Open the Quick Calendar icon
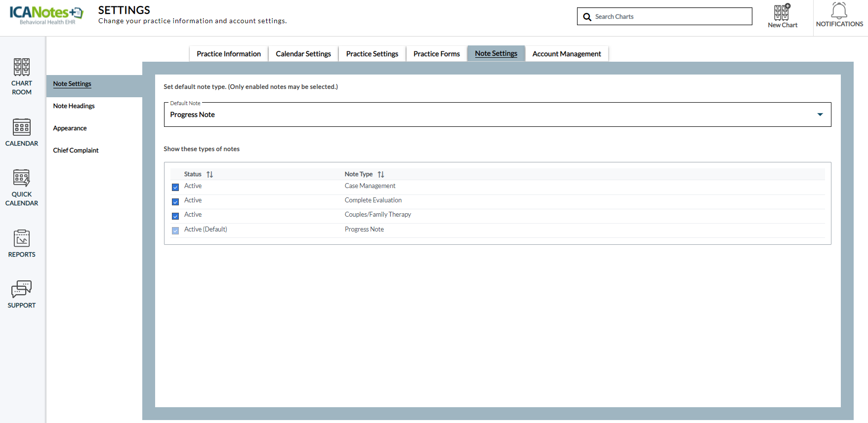This screenshot has height=423, width=868. point(22,178)
